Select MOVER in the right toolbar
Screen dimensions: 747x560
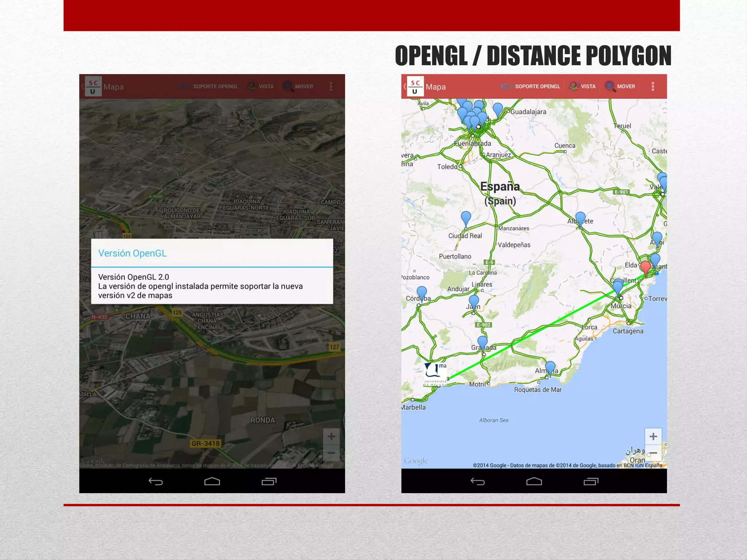pos(620,86)
